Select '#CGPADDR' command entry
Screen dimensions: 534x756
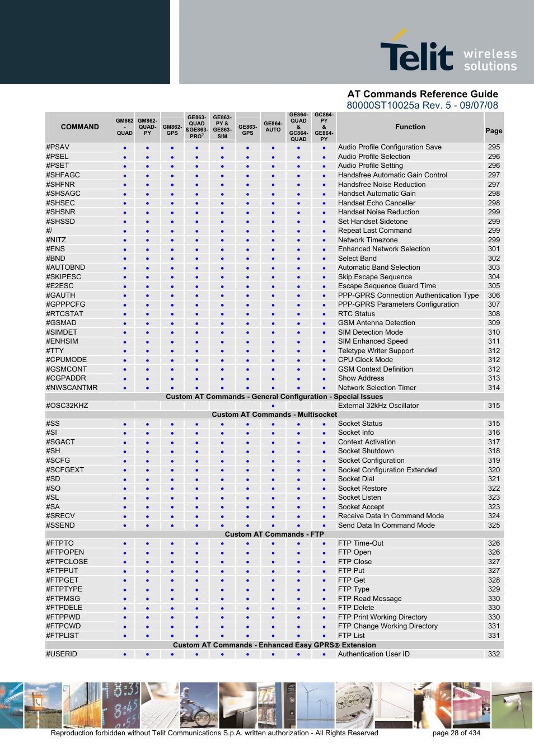pos(66,378)
